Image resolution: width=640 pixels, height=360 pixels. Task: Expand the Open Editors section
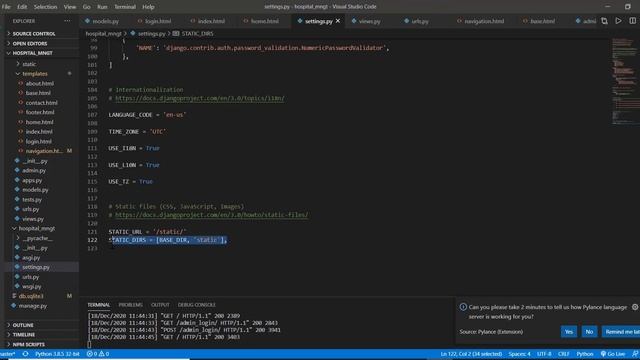point(30,43)
